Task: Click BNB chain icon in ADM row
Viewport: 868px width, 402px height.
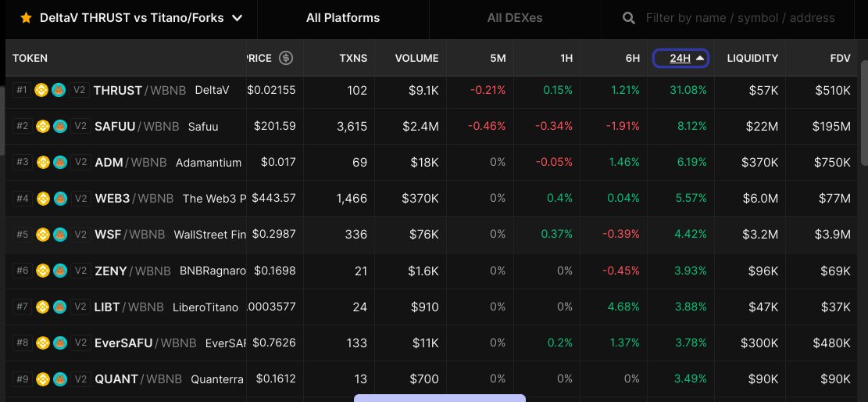Action: pyautogui.click(x=43, y=163)
